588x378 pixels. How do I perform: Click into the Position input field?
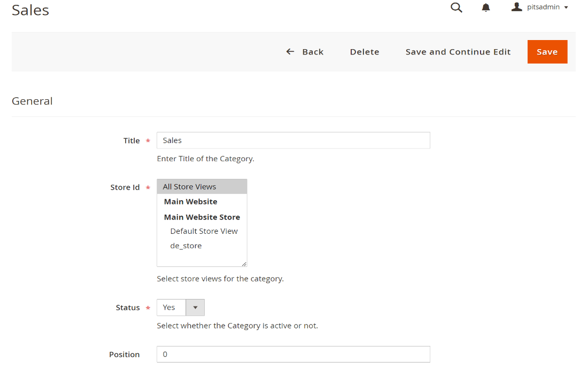click(x=293, y=355)
